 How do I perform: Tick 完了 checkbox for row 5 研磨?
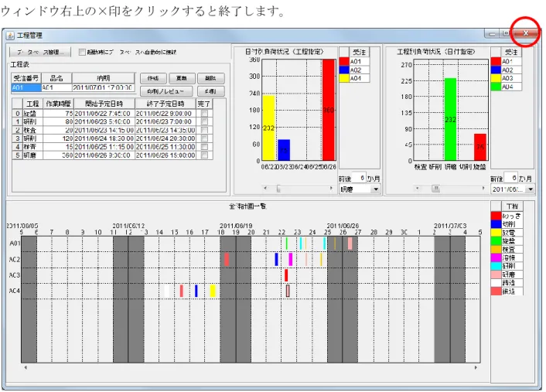204,155
